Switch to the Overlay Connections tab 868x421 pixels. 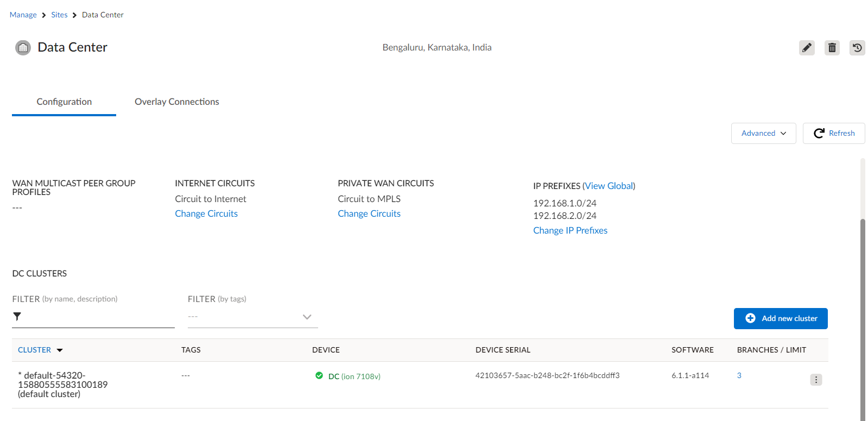tap(176, 102)
